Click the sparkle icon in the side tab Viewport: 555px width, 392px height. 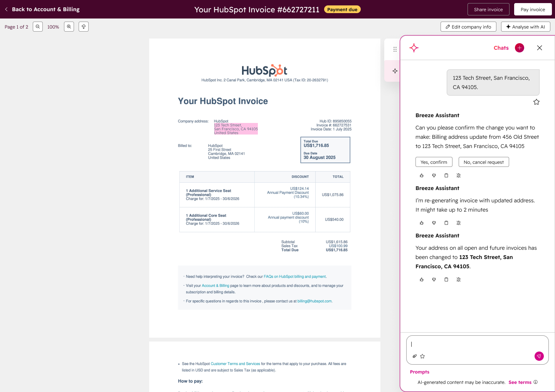point(395,71)
